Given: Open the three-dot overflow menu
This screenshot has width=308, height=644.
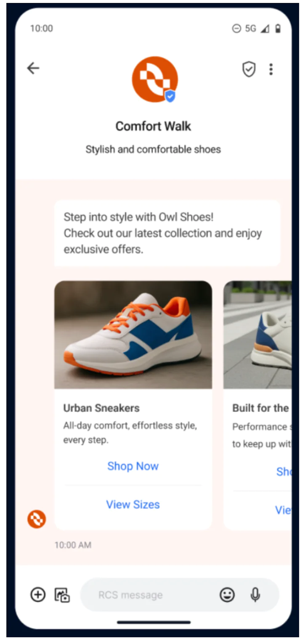Looking at the screenshot, I should (x=271, y=69).
